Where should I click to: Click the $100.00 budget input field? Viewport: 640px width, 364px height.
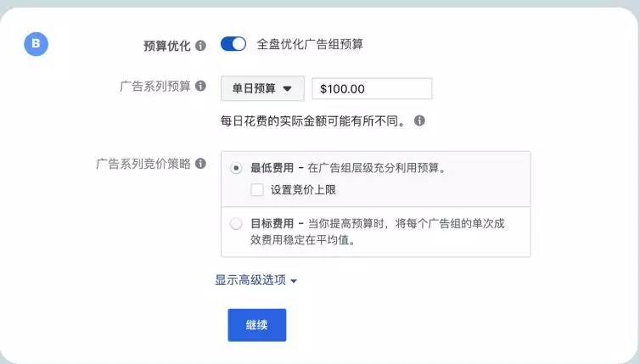click(x=372, y=88)
